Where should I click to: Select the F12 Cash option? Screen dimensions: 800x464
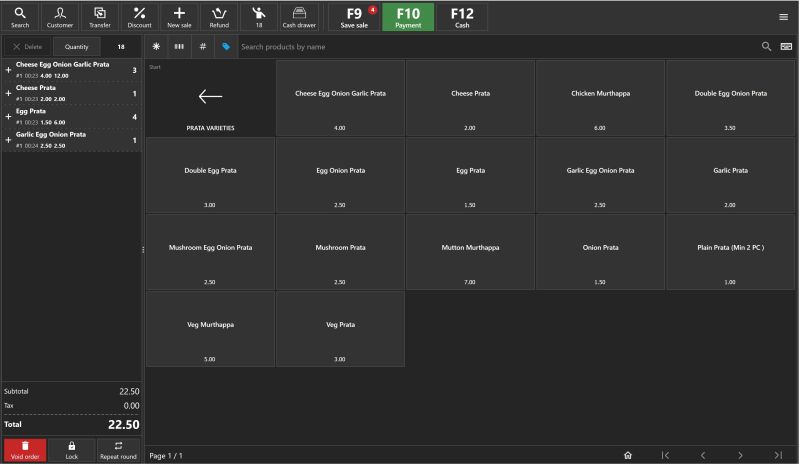click(x=462, y=17)
